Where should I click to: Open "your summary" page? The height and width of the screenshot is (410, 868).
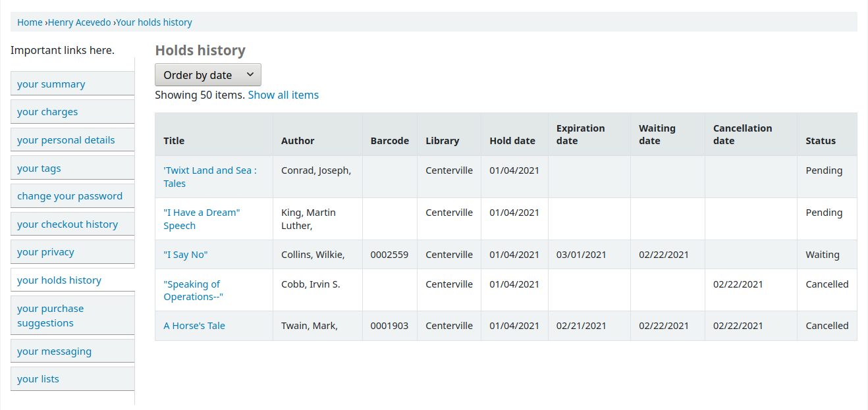pos(51,84)
